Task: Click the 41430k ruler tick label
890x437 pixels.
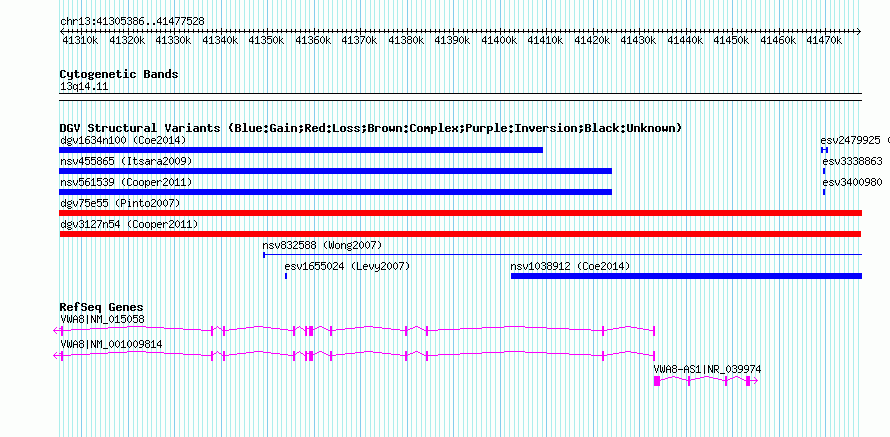Action: pyautogui.click(x=637, y=40)
